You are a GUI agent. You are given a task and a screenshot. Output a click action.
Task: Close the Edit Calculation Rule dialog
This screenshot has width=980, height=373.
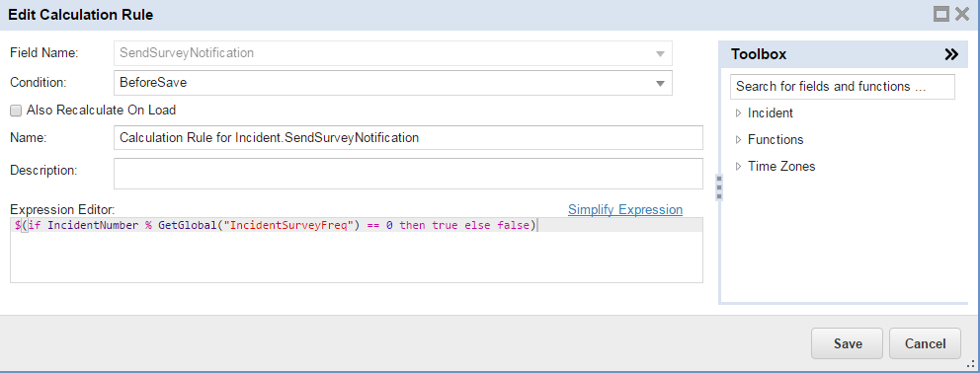pos(962,14)
